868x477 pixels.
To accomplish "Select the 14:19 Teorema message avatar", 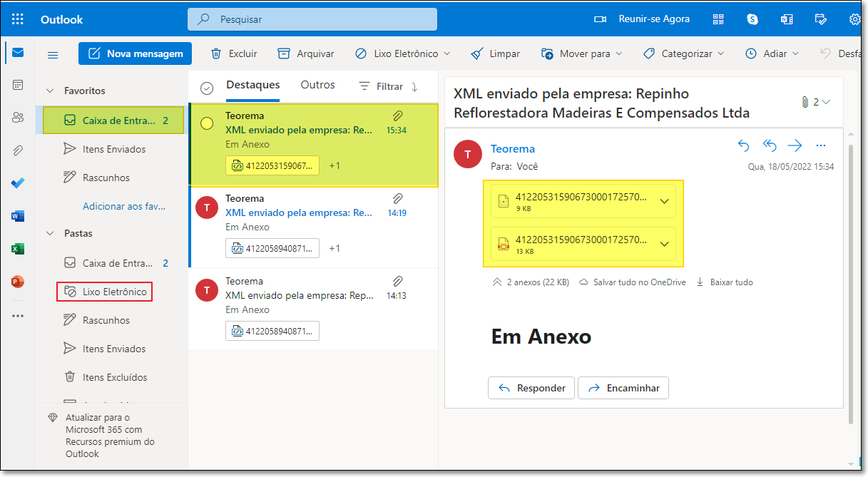I will (x=207, y=207).
